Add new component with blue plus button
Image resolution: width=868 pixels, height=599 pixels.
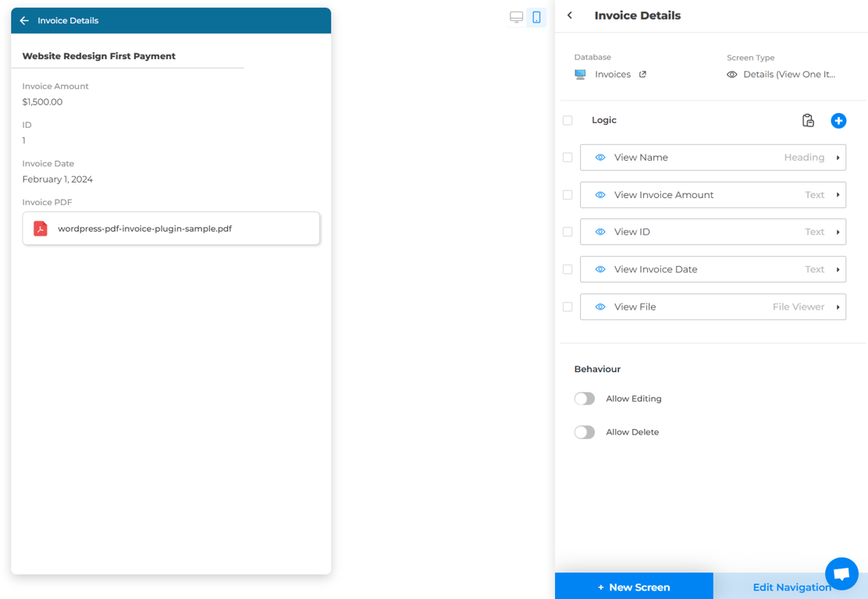click(838, 121)
